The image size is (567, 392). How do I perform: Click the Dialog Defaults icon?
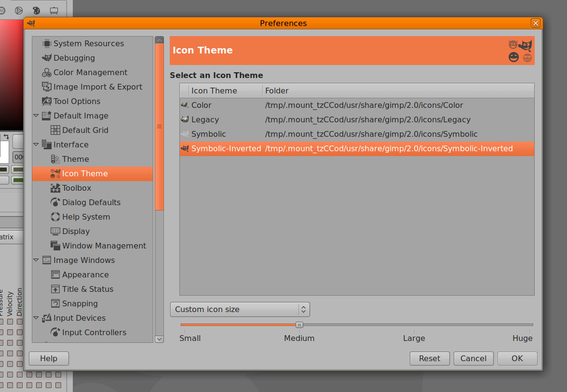click(55, 202)
